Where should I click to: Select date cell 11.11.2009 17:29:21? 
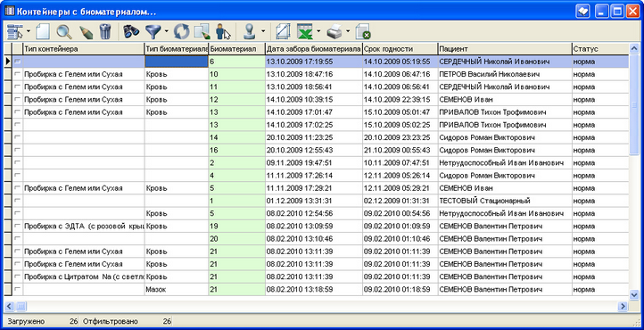pos(314,188)
